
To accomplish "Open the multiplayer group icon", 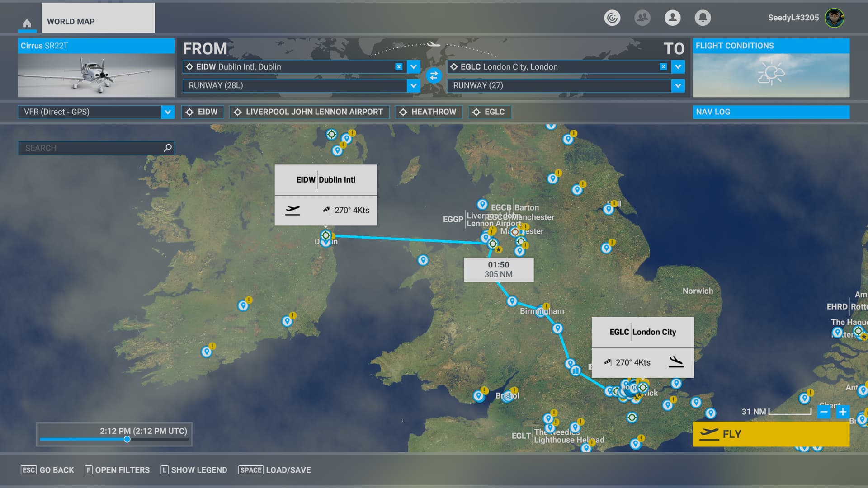I will (642, 18).
